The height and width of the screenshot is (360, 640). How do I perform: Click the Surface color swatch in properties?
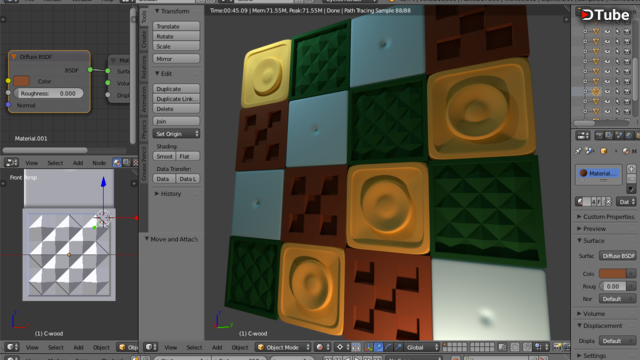tap(612, 273)
